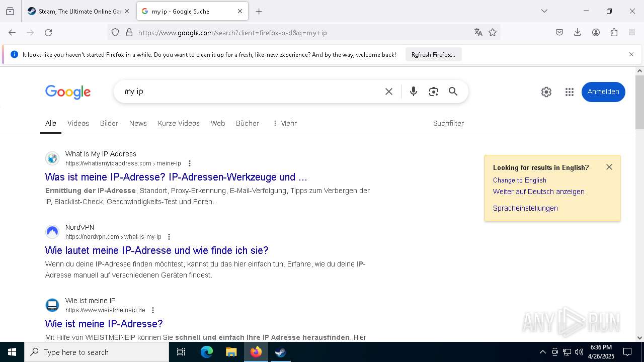Viewport: 644px width, 362px height.
Task: Open options for NordVPN result
Action: 169,237
